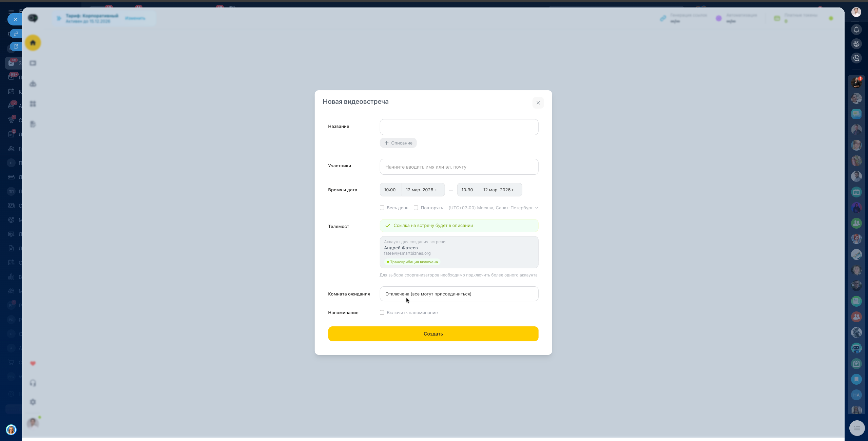
Task: Click the '+ Описание' button
Action: click(398, 143)
